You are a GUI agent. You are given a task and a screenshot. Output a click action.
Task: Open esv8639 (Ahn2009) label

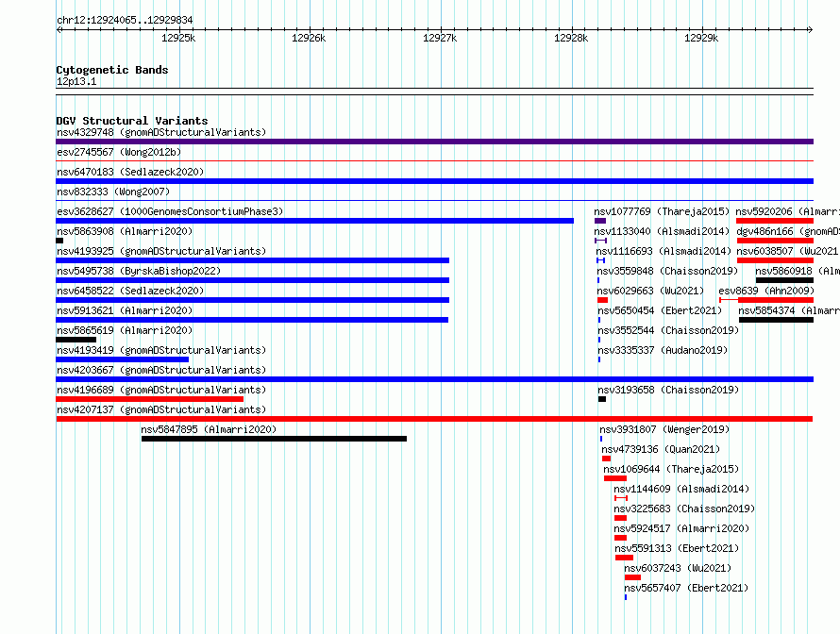[765, 291]
